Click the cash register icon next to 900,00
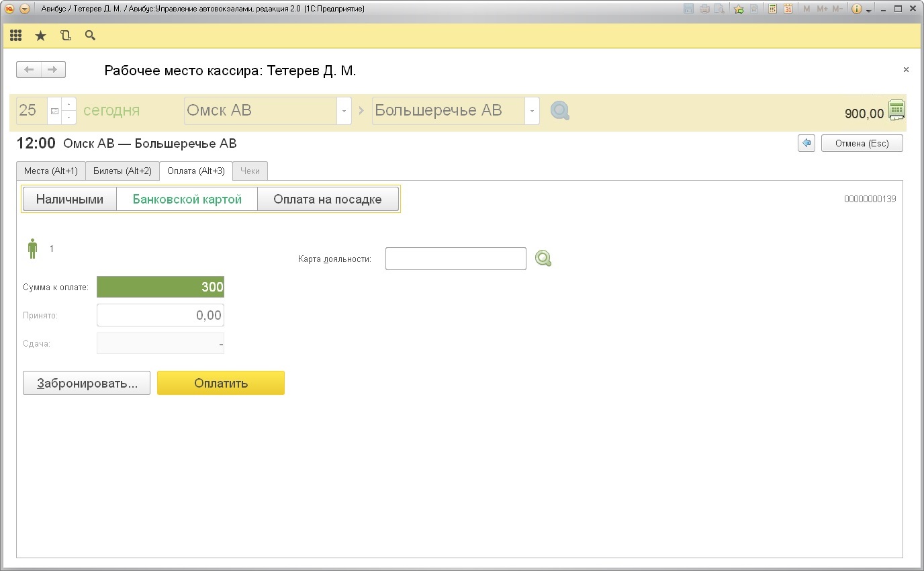924x571 pixels. point(896,110)
